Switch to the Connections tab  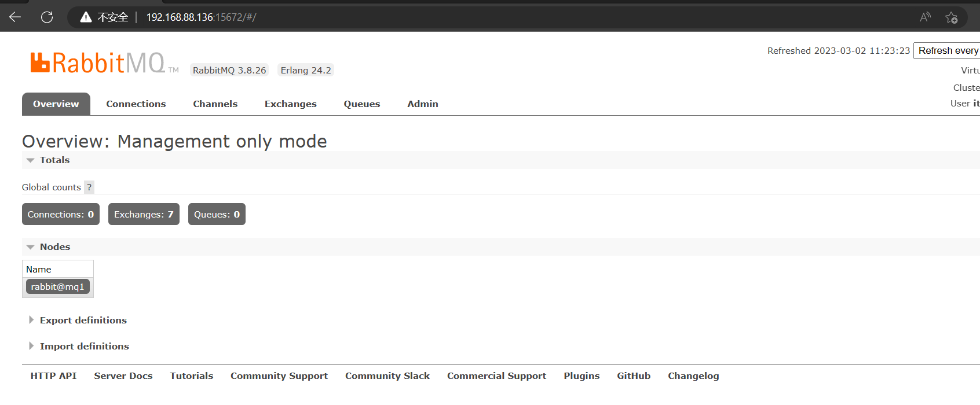tap(136, 104)
